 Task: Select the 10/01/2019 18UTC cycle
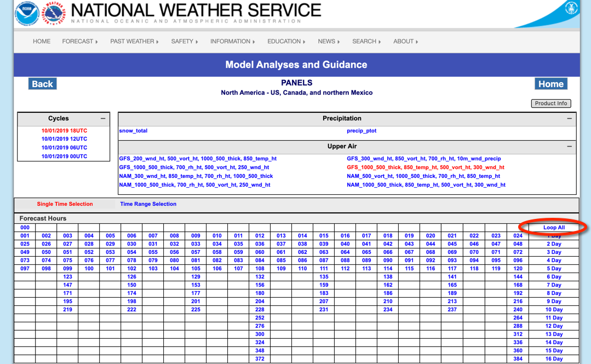pyautogui.click(x=64, y=131)
